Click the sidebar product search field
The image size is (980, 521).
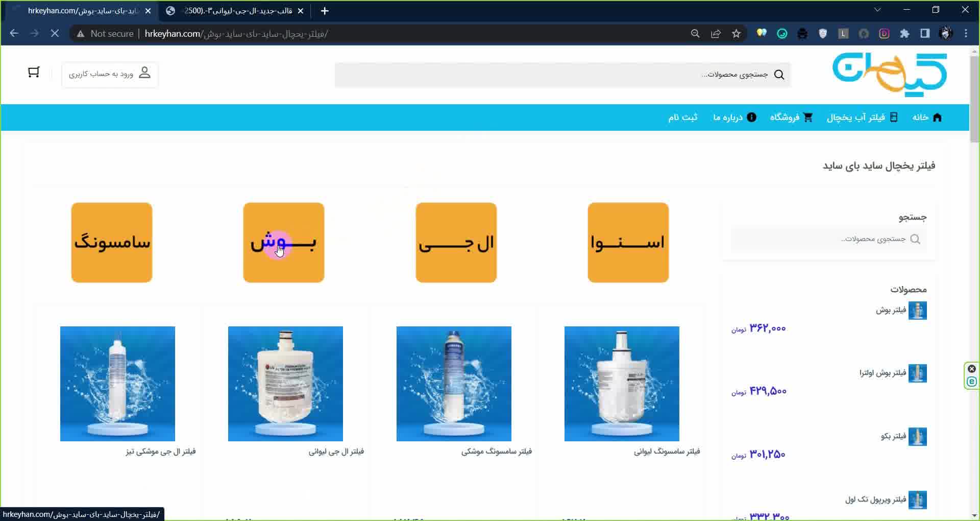(x=829, y=239)
